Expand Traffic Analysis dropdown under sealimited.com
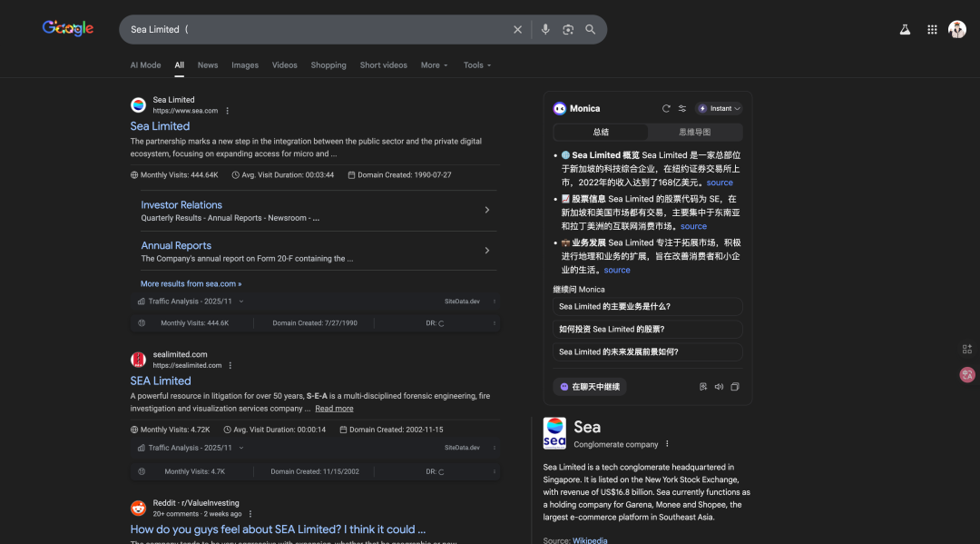 tap(241, 448)
